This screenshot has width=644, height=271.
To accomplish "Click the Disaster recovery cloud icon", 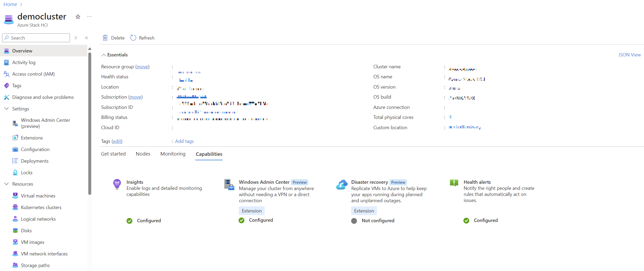I will tap(342, 185).
